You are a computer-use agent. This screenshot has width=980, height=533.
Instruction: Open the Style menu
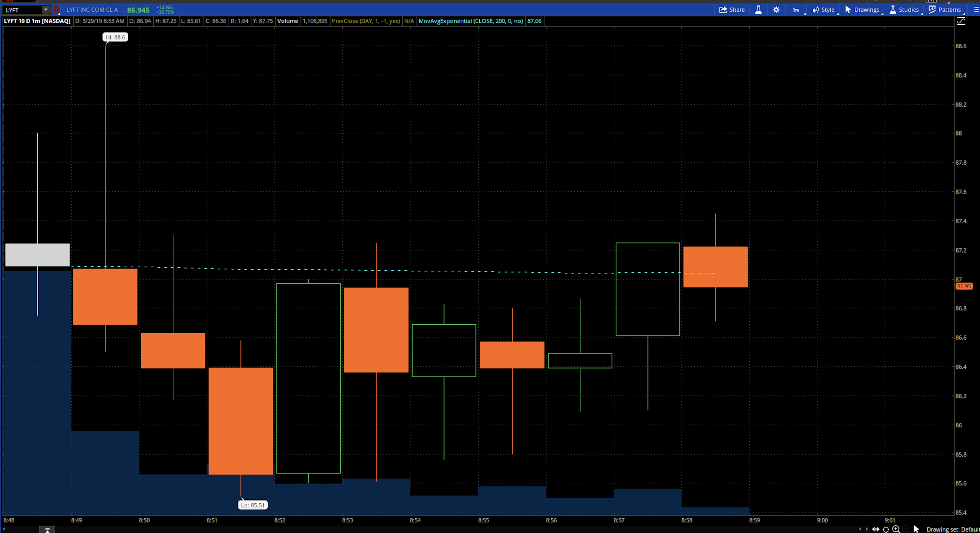[x=824, y=10]
